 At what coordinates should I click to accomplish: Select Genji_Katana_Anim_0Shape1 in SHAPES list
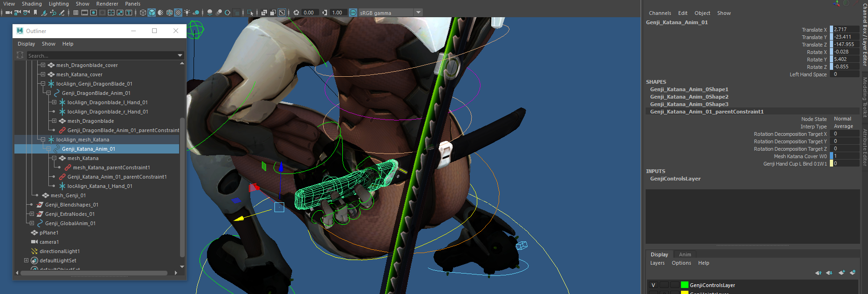click(x=689, y=89)
